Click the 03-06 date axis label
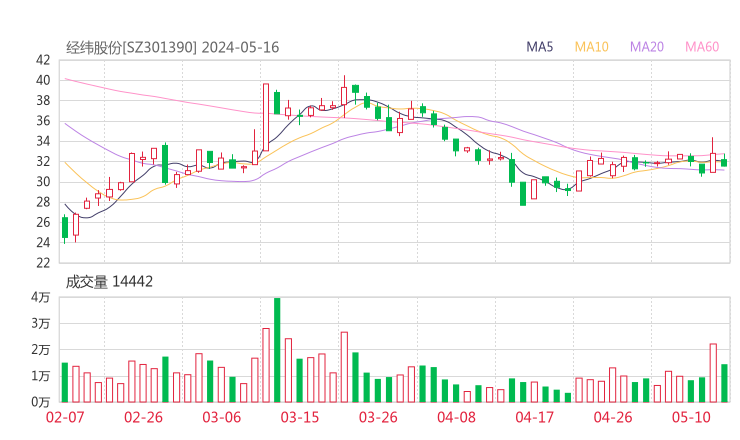 point(221,417)
